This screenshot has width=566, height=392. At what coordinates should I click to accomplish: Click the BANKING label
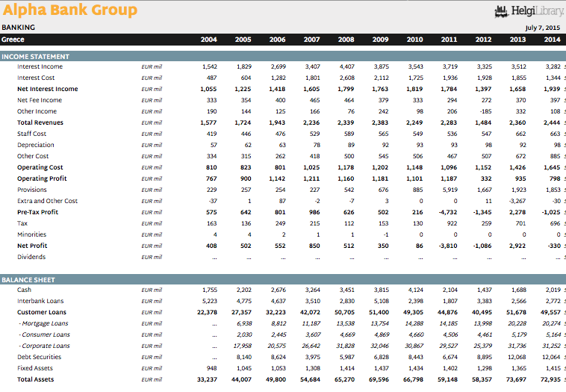[x=19, y=28]
